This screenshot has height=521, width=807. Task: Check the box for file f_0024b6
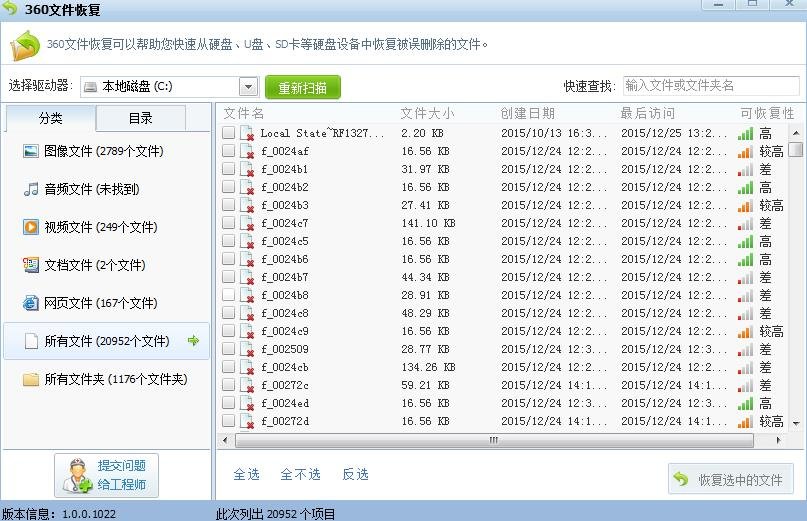pos(229,259)
